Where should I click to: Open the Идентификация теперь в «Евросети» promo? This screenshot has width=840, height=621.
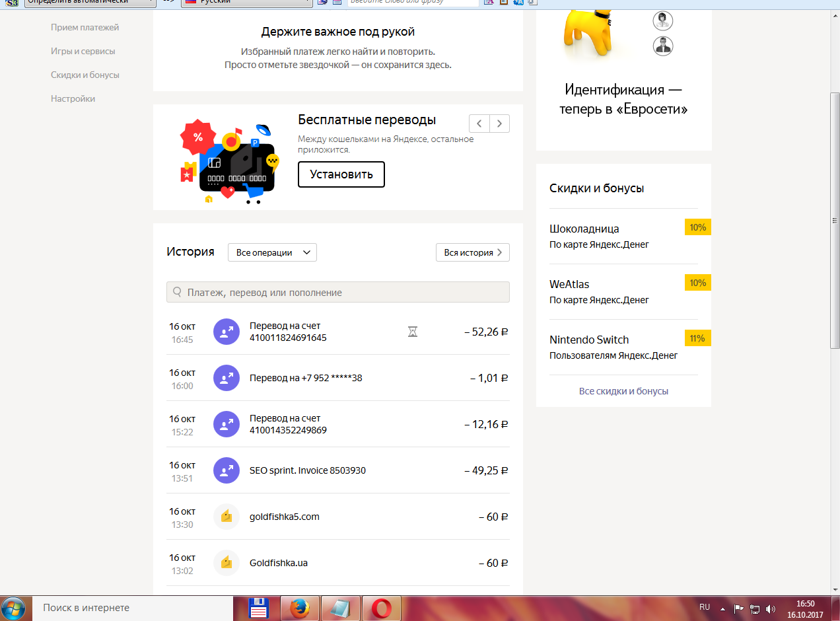click(x=623, y=99)
